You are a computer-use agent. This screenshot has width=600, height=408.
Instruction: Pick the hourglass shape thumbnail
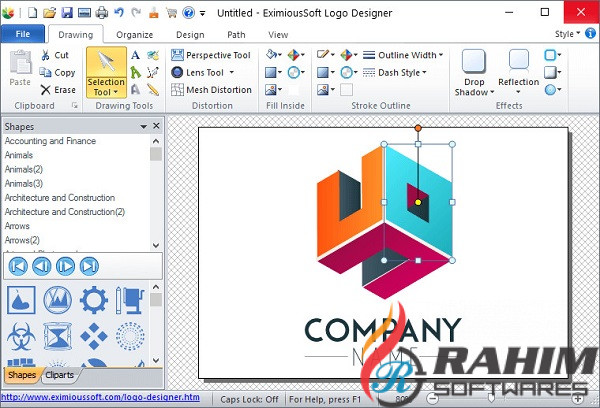[x=57, y=336]
